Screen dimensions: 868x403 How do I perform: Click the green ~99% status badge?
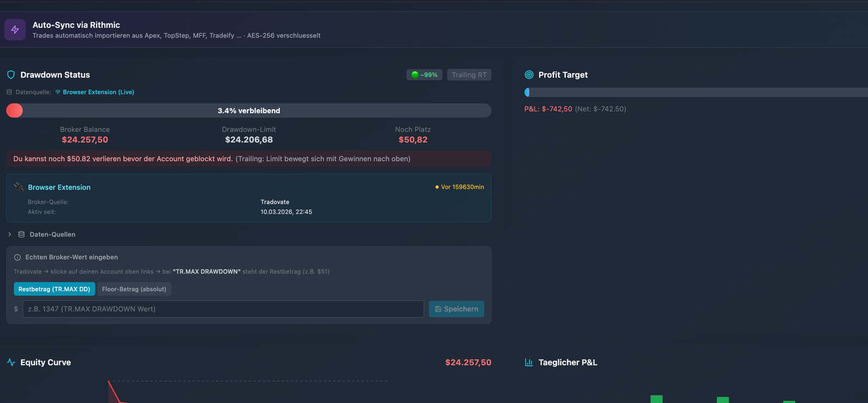(424, 75)
